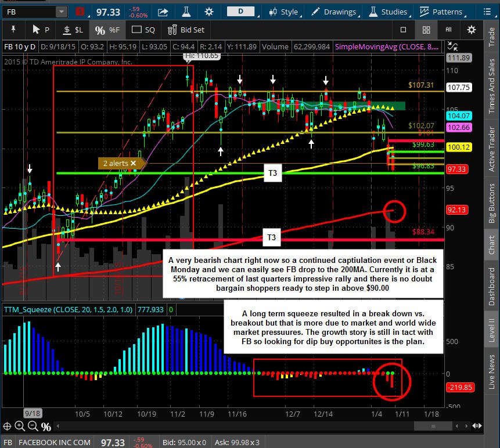Click the -219.85 squeeze value bubble
Viewport: 500px width, 448px height.
pos(460,388)
